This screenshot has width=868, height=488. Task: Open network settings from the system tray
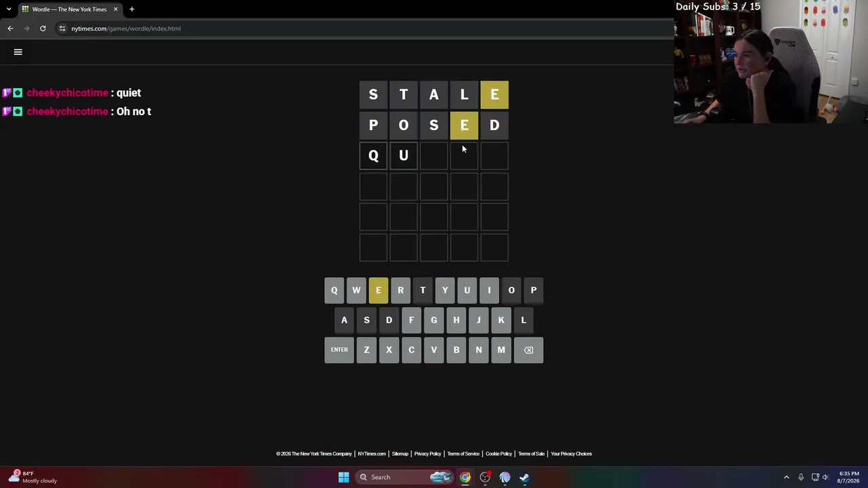pyautogui.click(x=815, y=477)
